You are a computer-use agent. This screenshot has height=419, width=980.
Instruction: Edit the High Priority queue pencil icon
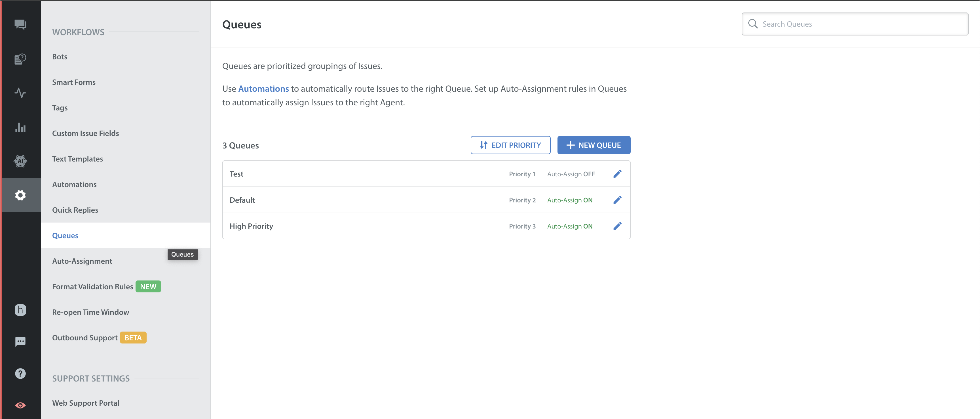pos(617,226)
